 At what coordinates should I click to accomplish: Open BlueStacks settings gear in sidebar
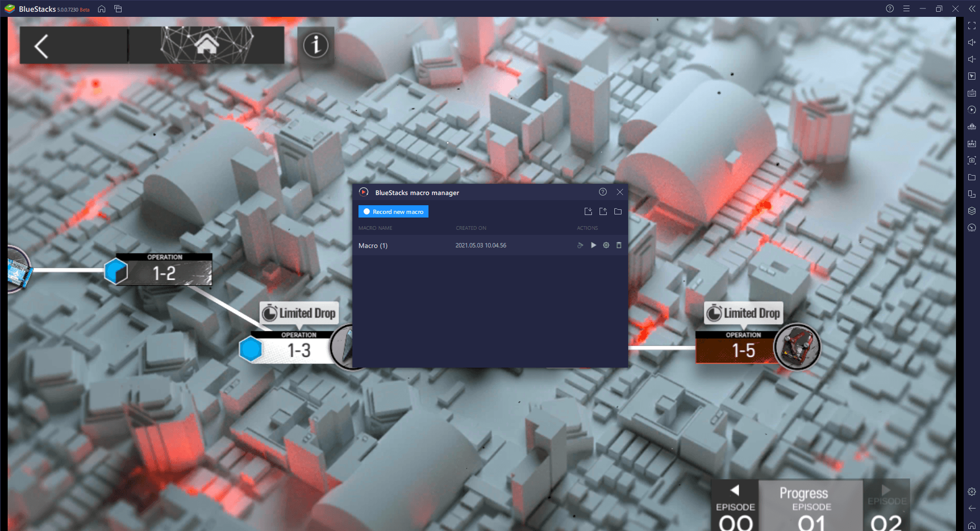(971, 492)
